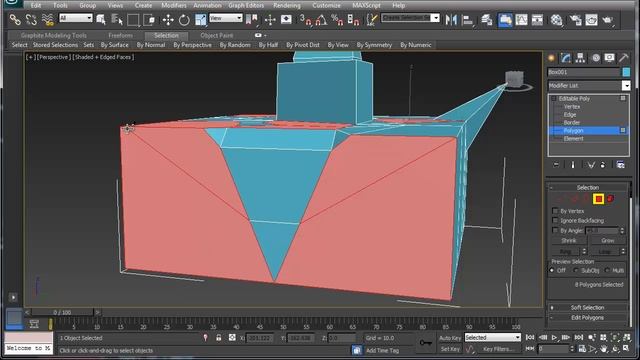
Task: Click the Box001 object color swatch
Action: [626, 72]
